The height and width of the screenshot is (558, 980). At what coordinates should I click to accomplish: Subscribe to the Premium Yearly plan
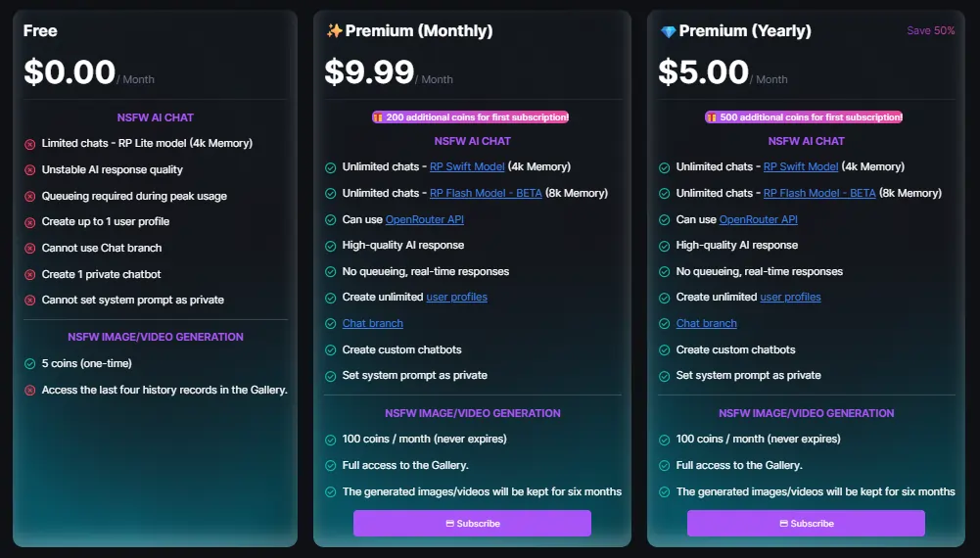click(806, 524)
